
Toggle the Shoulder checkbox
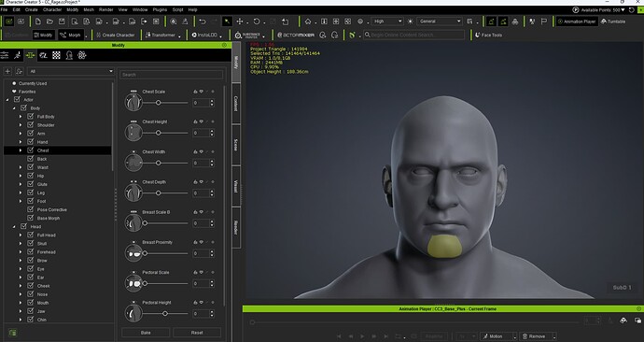tap(31, 125)
